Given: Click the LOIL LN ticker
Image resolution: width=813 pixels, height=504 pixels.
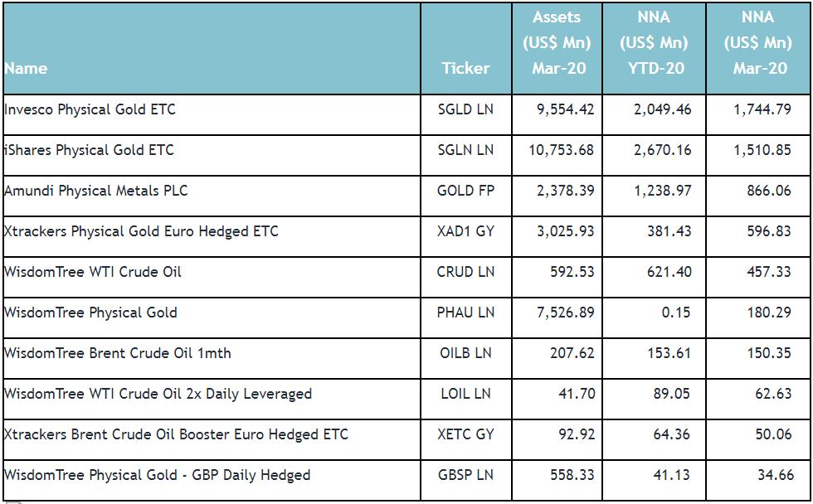Looking at the screenshot, I should (x=465, y=394).
